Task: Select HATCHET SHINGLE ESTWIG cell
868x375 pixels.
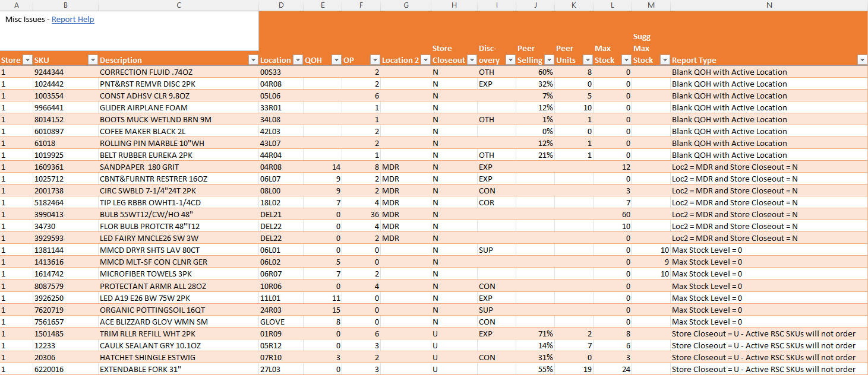Action: click(x=178, y=357)
